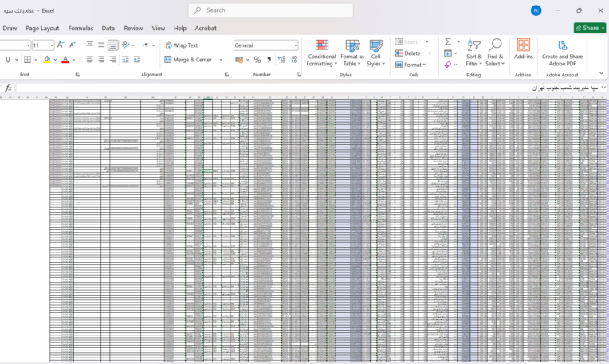
Task: Apply borders with the grid icon
Action: coord(27,60)
